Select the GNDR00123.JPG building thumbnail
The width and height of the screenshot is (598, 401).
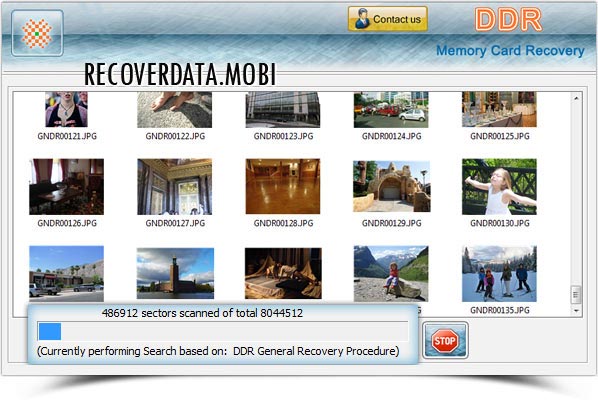(x=283, y=109)
